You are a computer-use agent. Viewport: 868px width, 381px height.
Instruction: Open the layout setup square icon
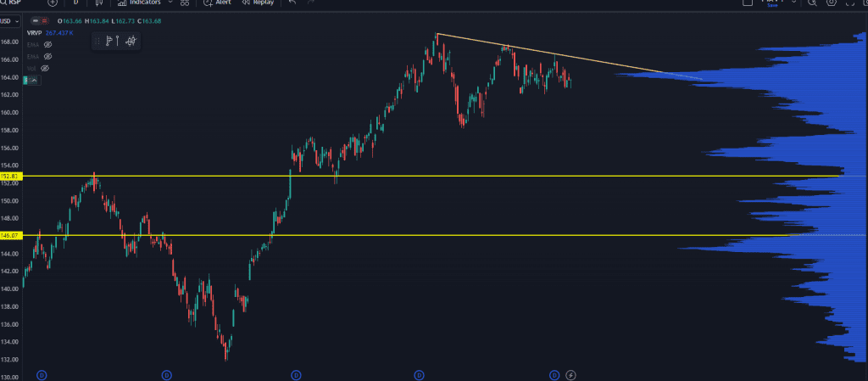[748, 3]
